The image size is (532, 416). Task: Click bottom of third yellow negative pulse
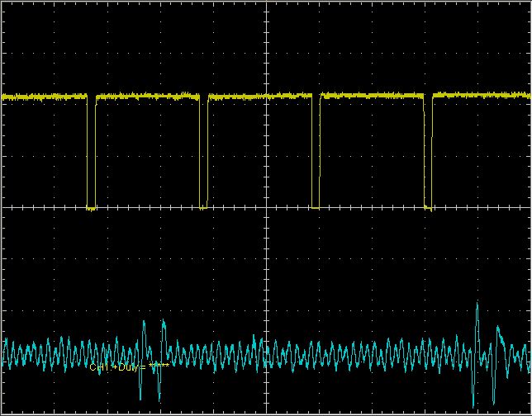tap(316, 208)
